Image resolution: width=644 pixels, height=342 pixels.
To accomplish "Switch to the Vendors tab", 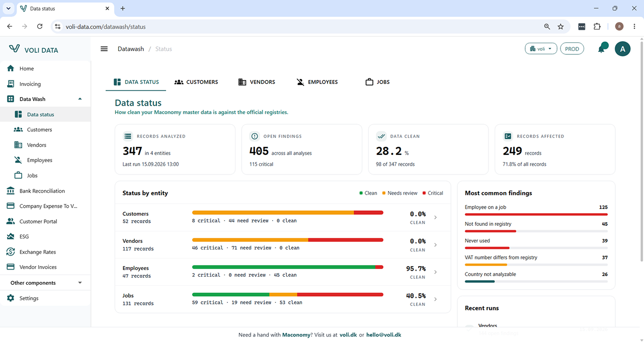I will [x=257, y=82].
